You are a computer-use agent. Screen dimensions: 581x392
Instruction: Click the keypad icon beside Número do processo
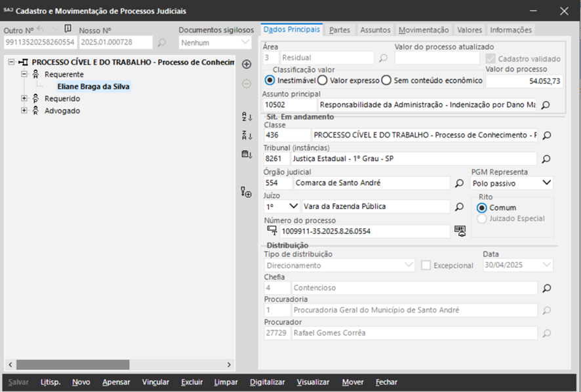pyautogui.click(x=460, y=231)
